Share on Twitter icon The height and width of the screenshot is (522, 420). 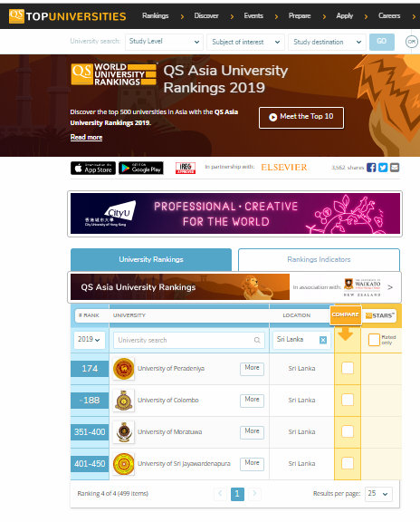pyautogui.click(x=383, y=168)
